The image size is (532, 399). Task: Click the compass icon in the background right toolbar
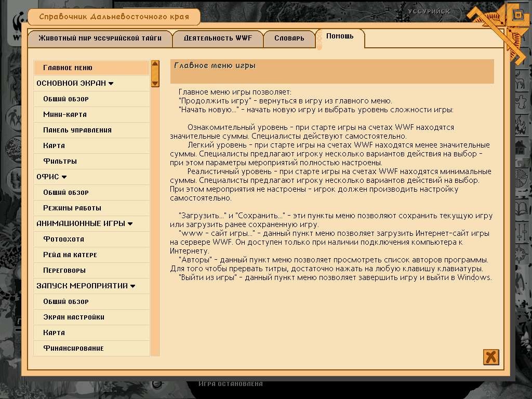(521, 254)
